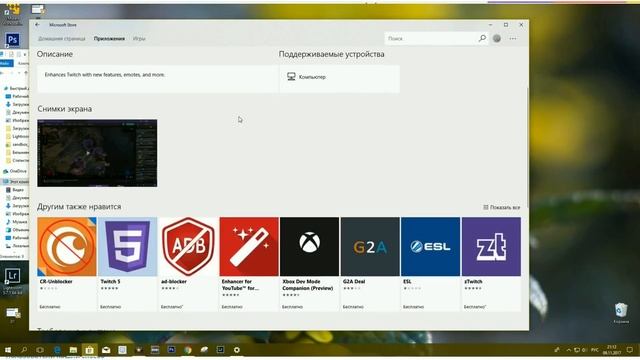Click the Другим также нравится heading

[79, 207]
